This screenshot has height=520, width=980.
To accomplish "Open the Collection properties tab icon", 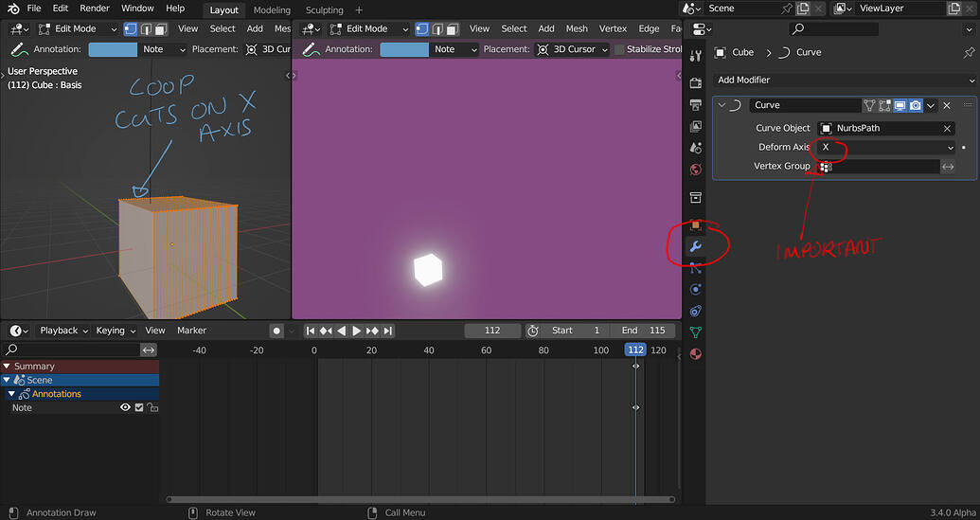I will click(696, 198).
